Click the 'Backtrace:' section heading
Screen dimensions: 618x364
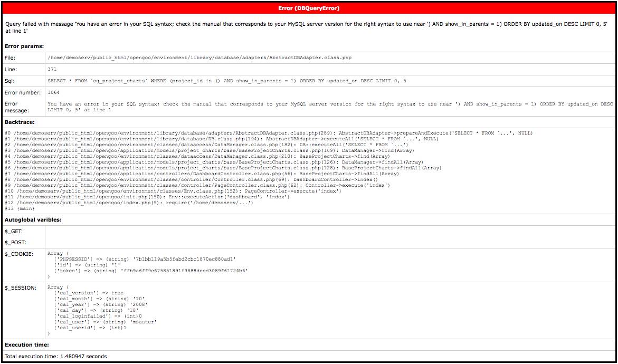(21, 121)
